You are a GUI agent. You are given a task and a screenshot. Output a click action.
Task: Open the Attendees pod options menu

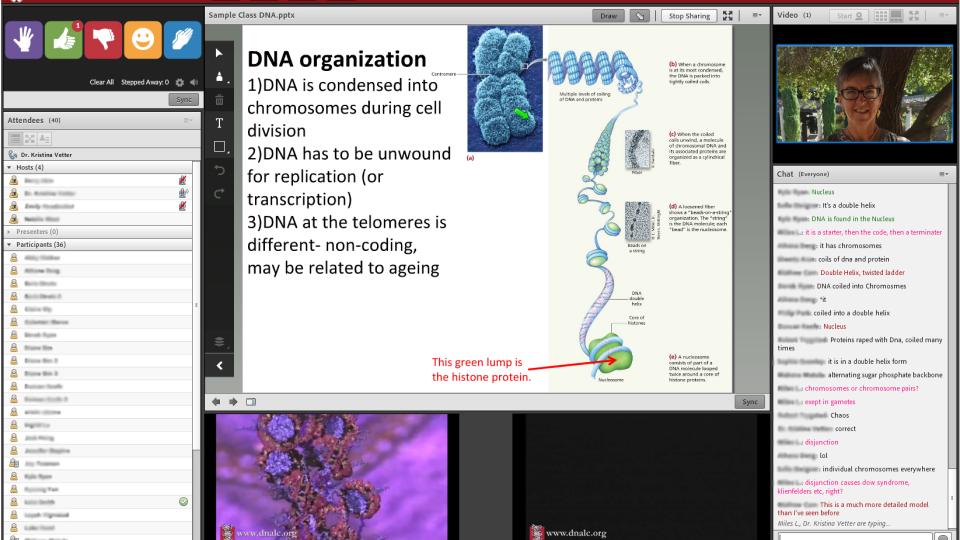click(186, 120)
